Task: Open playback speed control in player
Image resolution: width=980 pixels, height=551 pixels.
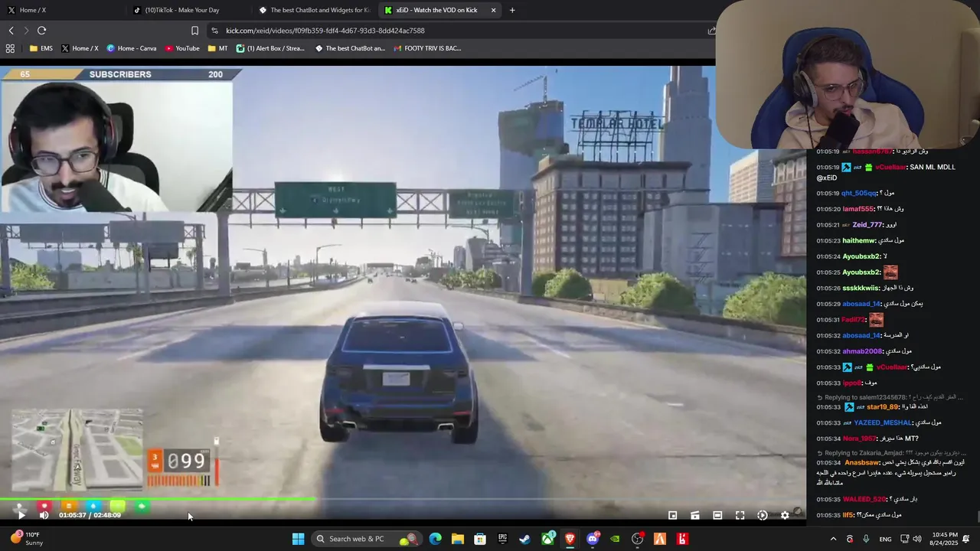Action: pyautogui.click(x=763, y=515)
